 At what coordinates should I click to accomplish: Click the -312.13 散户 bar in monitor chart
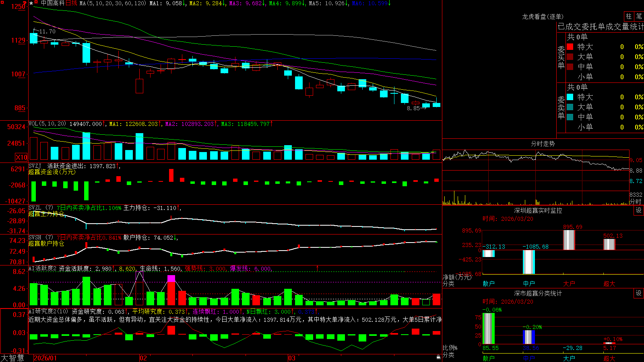tap(489, 253)
